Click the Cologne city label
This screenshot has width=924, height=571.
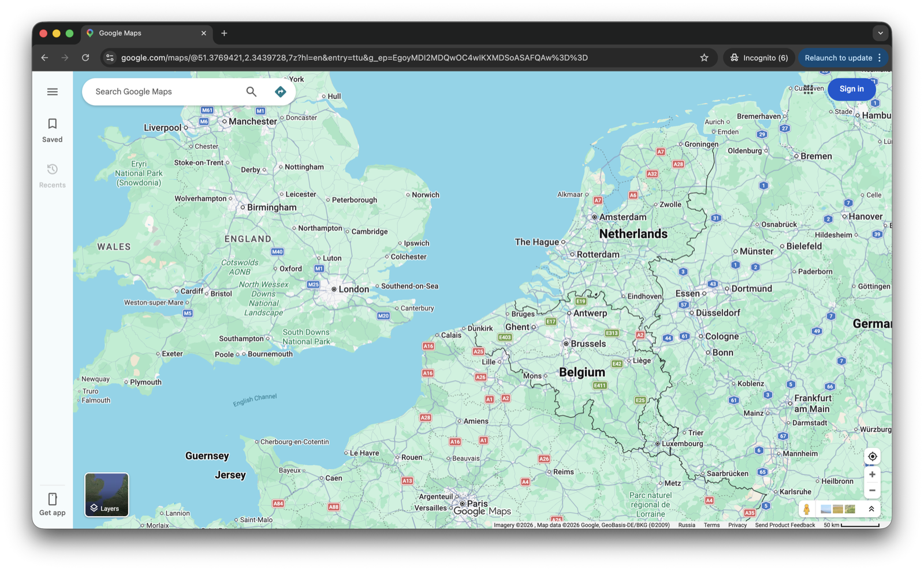pos(721,336)
